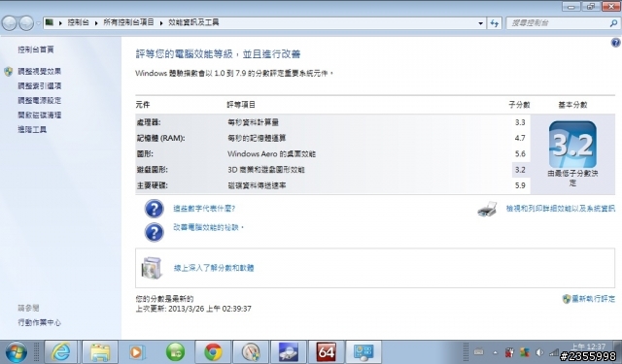Open the green round app in taskbar
Viewport: 622px width, 364px height.
[x=175, y=351]
